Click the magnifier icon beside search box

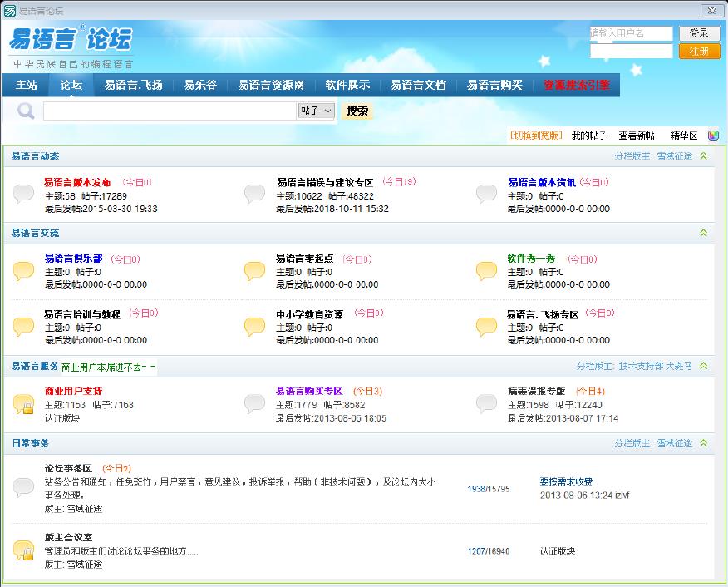pos(26,111)
